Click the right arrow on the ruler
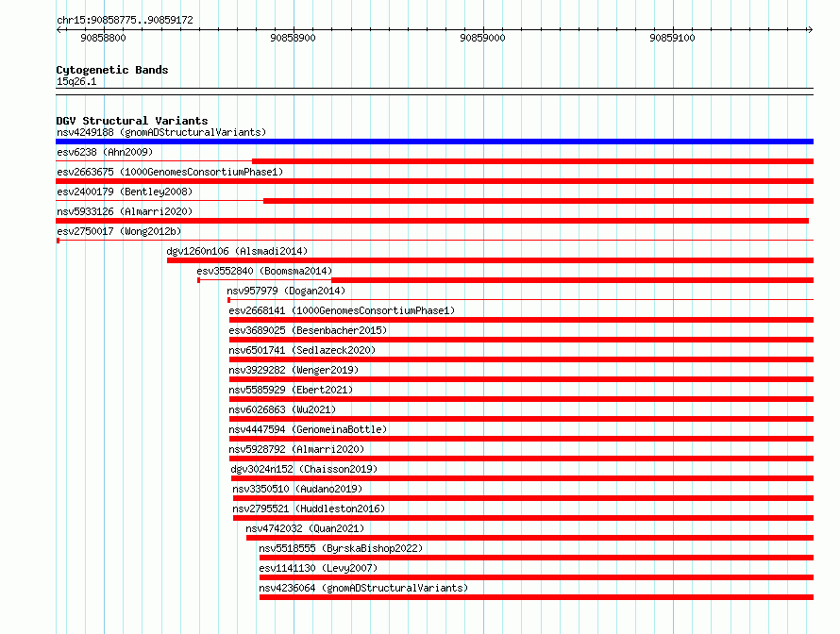 [810, 29]
